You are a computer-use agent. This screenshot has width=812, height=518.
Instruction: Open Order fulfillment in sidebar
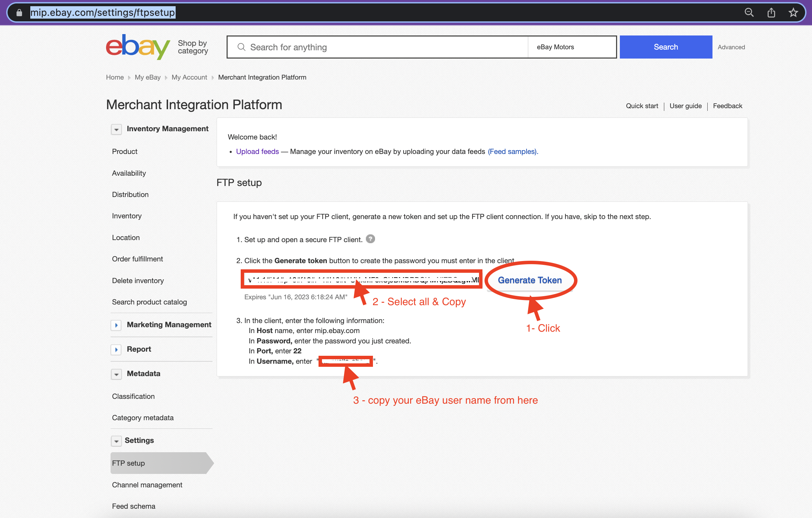click(x=137, y=259)
